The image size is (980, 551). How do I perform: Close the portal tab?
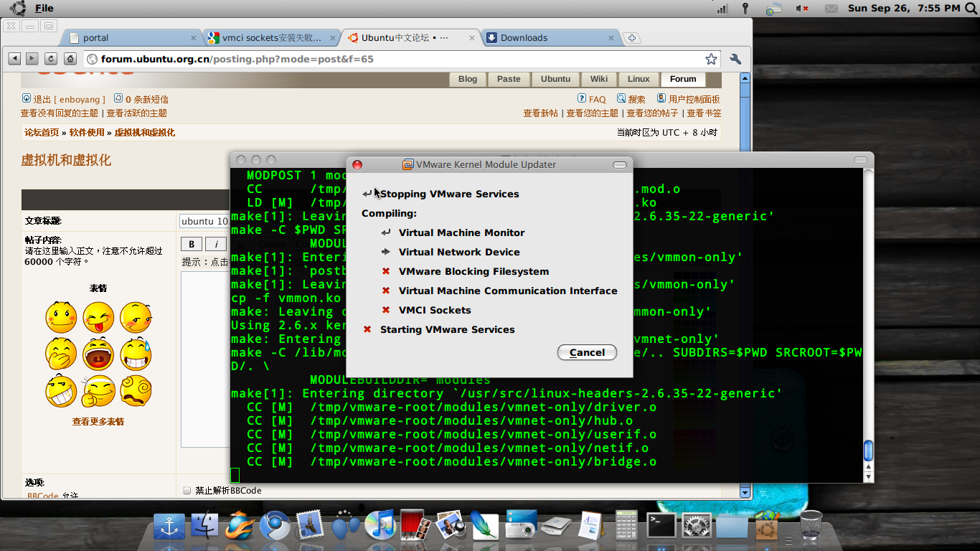pyautogui.click(x=194, y=38)
